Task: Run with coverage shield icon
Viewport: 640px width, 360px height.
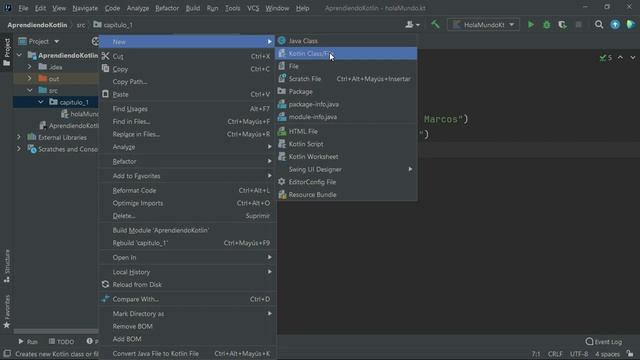Action: [x=562, y=25]
